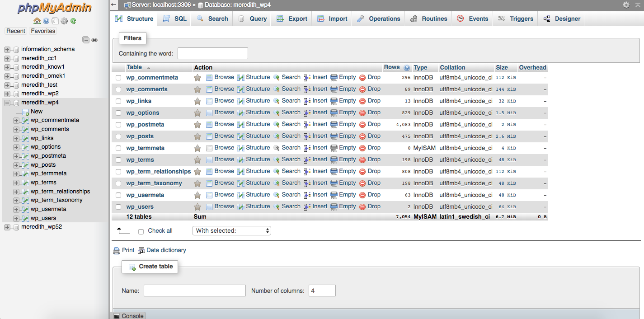The width and height of the screenshot is (644, 319).
Task: Check the wp_postmeta row checkbox
Action: coord(118,125)
